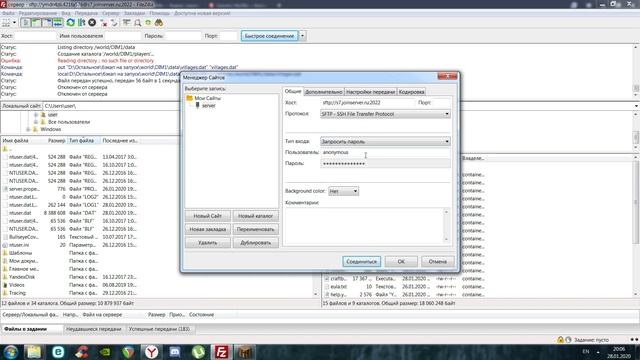The image size is (640, 360).
Task: Click the Новый Сайт button
Action: pos(208,216)
